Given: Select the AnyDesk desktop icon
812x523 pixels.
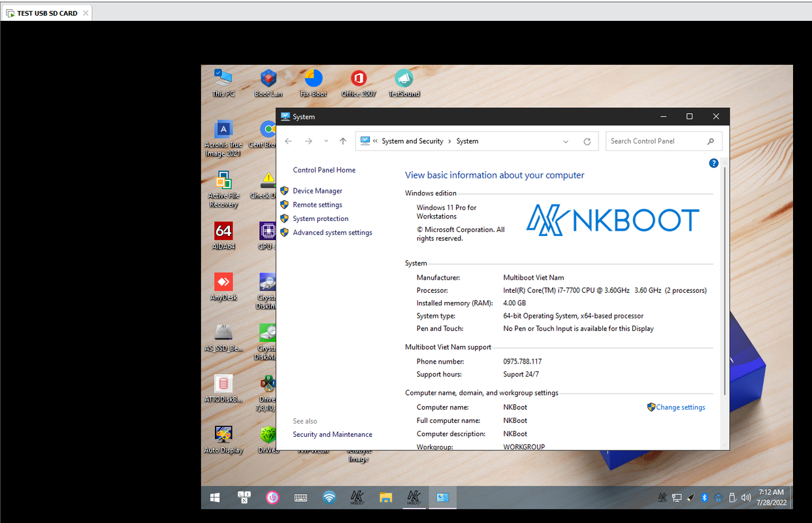Looking at the screenshot, I should [x=223, y=286].
